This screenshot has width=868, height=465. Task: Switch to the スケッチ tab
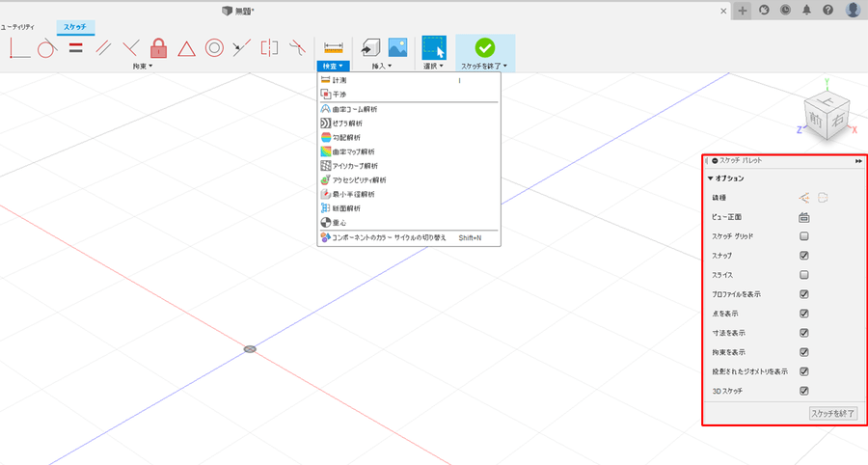[75, 27]
